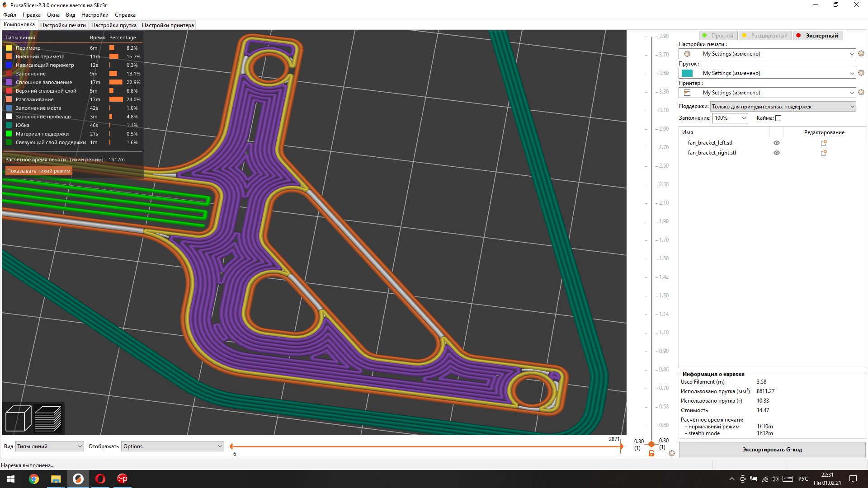868x488 pixels.
Task: Enable the Кайма checkbox
Action: coord(778,118)
